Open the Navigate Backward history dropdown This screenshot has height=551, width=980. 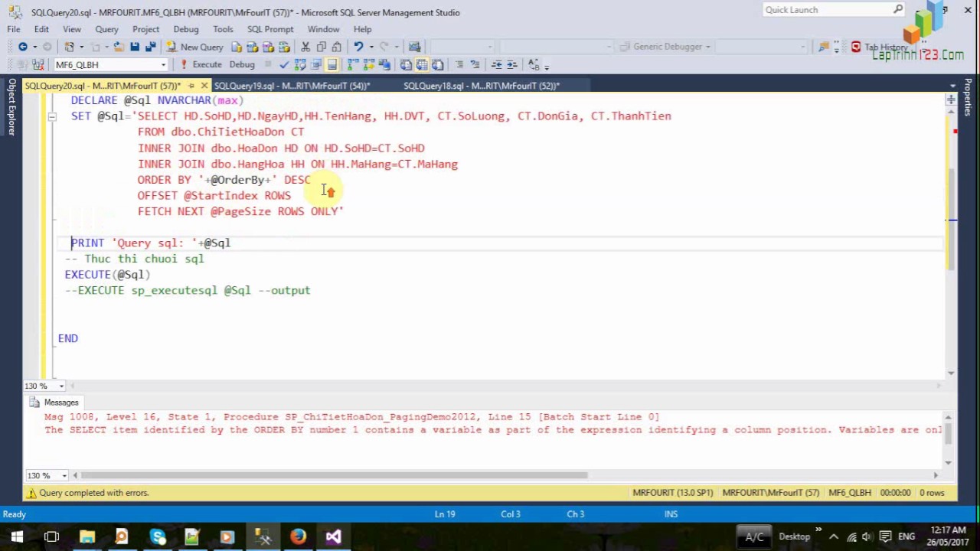click(34, 47)
